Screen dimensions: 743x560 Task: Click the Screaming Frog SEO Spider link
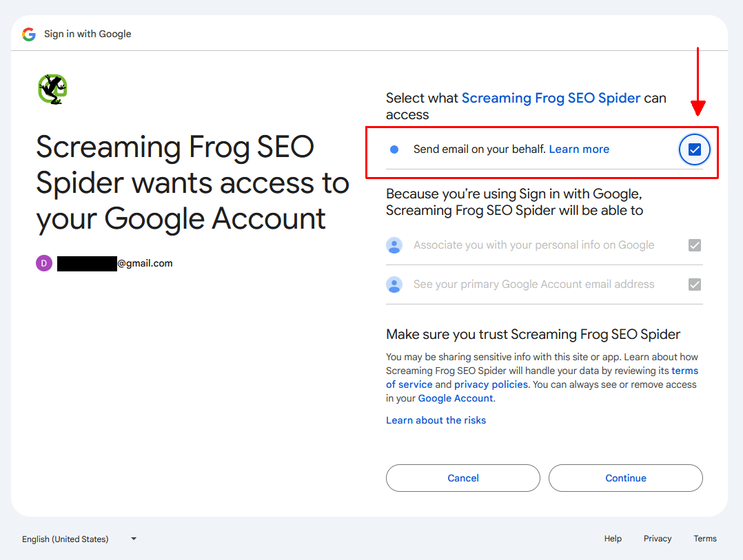click(551, 98)
